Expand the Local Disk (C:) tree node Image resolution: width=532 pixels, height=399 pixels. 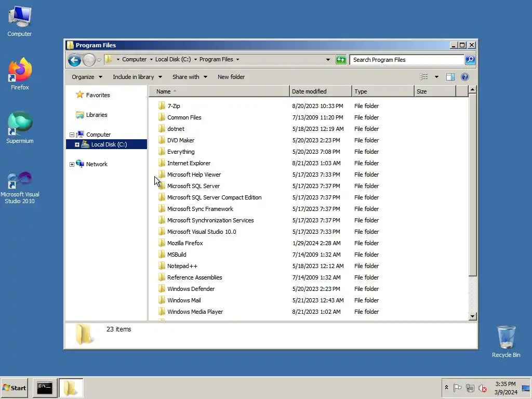[x=77, y=144]
